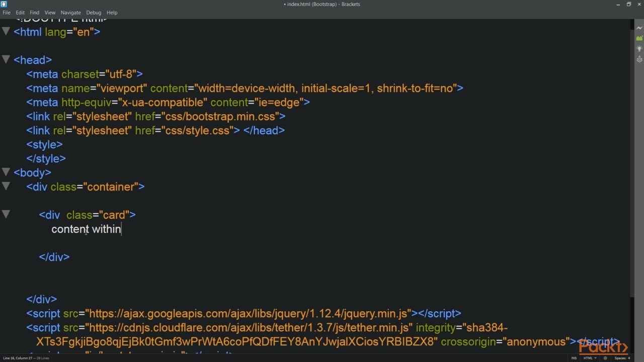Click the opening <style> tag
644x362 pixels.
coord(44,144)
